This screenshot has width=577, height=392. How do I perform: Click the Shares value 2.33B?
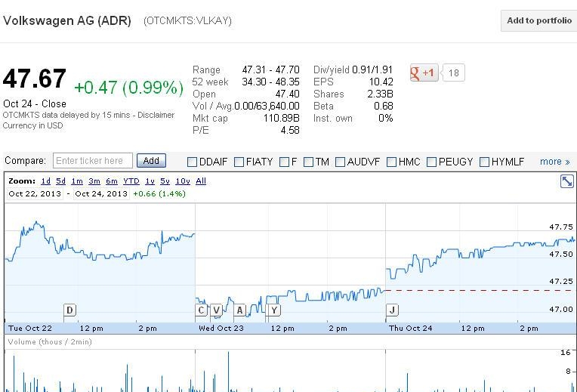[x=380, y=94]
